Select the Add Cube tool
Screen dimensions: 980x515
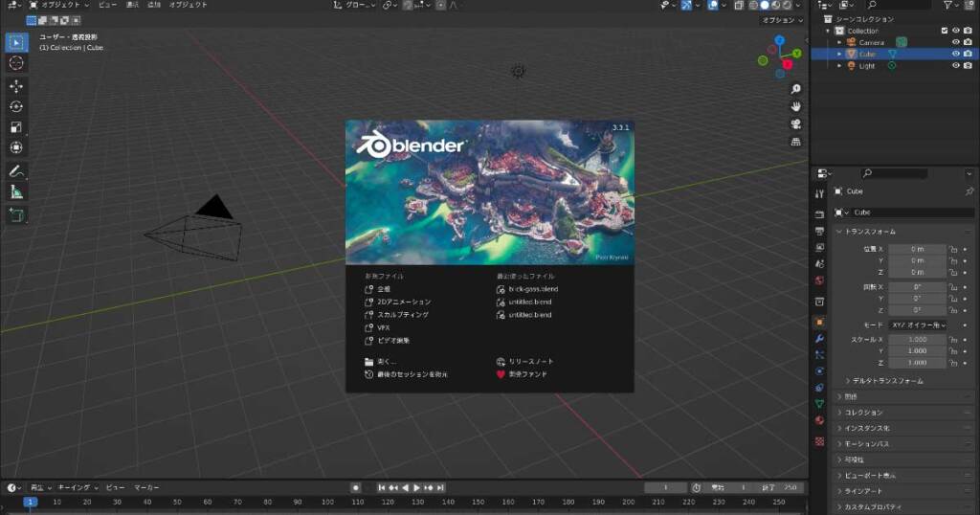tap(16, 215)
